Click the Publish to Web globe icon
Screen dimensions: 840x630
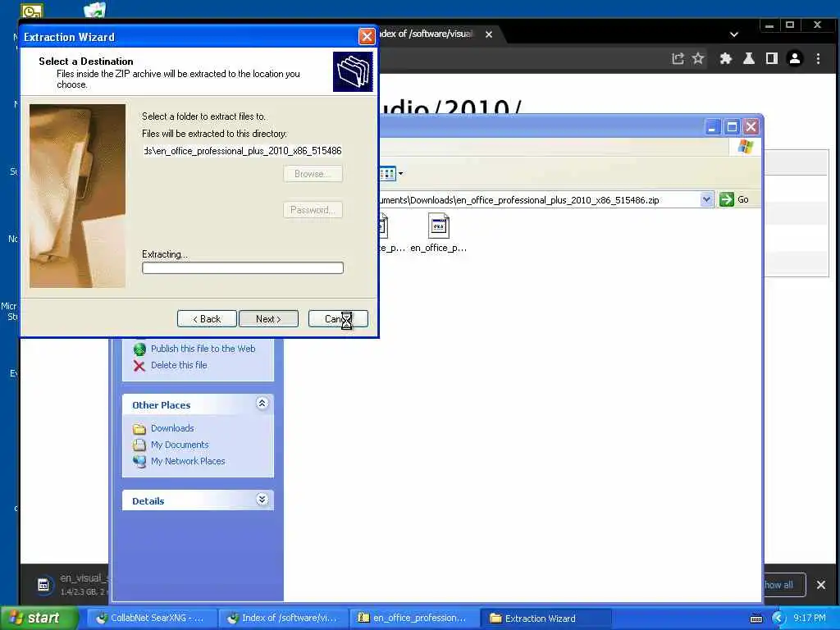[139, 349]
